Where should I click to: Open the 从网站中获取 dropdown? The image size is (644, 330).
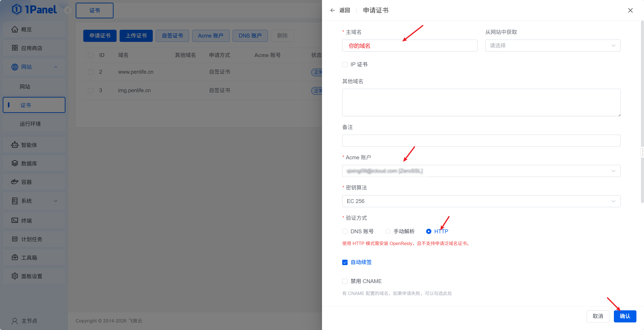click(552, 46)
